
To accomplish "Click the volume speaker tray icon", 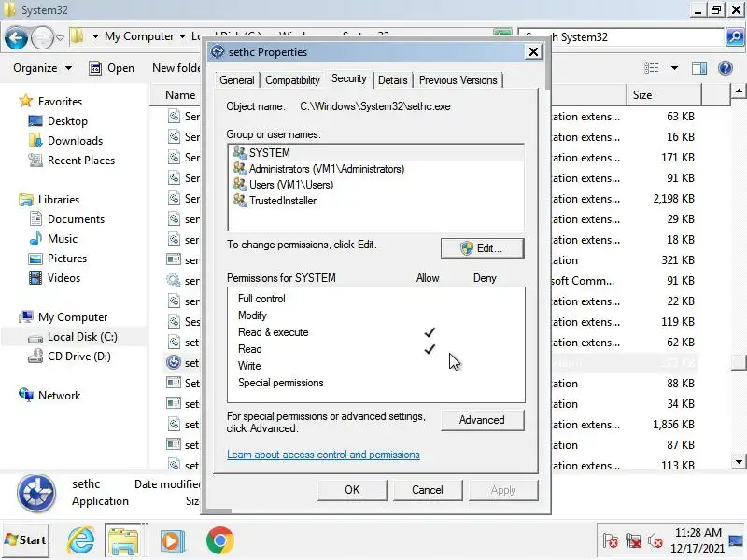I will pyautogui.click(x=655, y=541).
